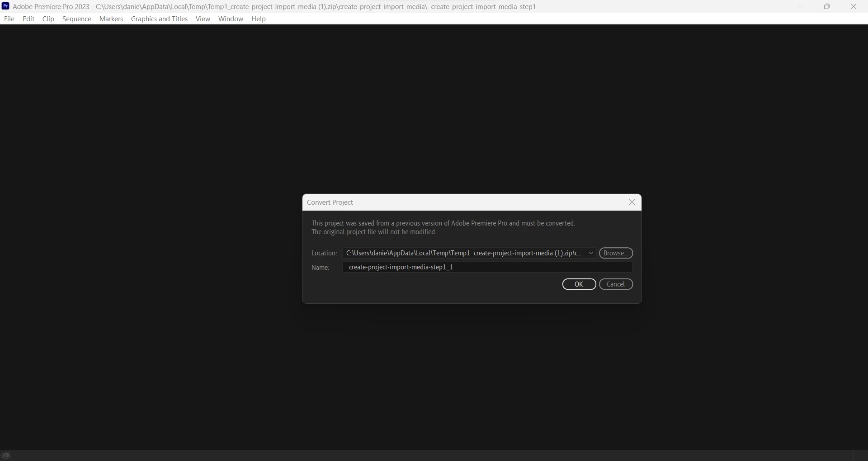Viewport: 868px width, 461px height.
Task: Restore down the Premiere Pro window
Action: click(827, 6)
